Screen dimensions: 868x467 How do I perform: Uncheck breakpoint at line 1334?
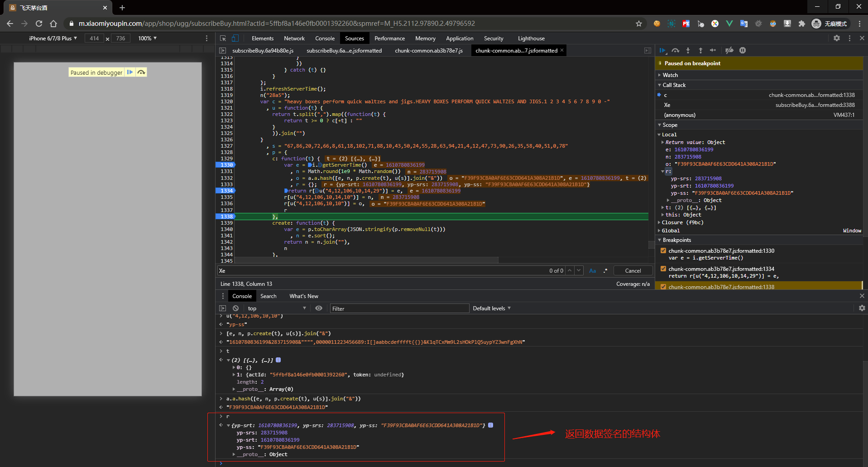(663, 269)
